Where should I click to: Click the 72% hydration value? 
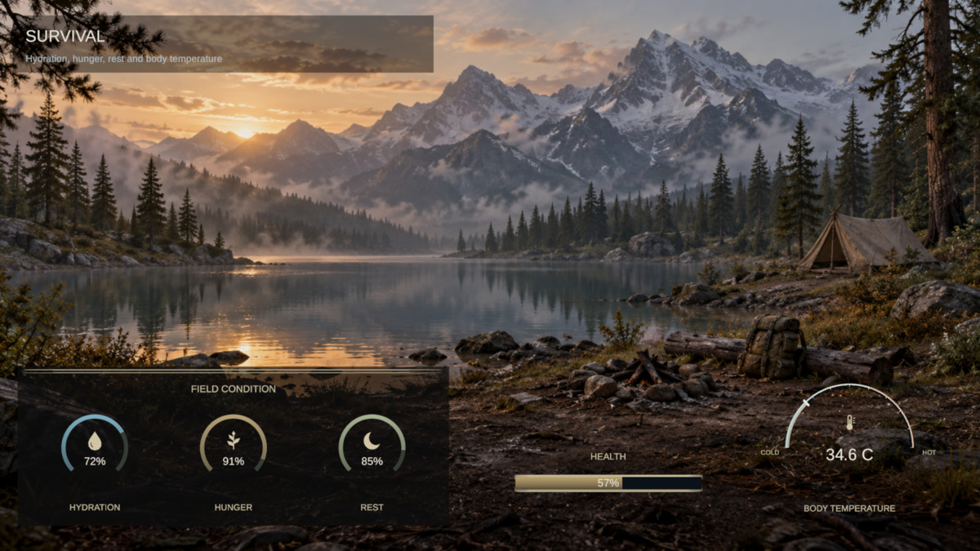(x=95, y=461)
